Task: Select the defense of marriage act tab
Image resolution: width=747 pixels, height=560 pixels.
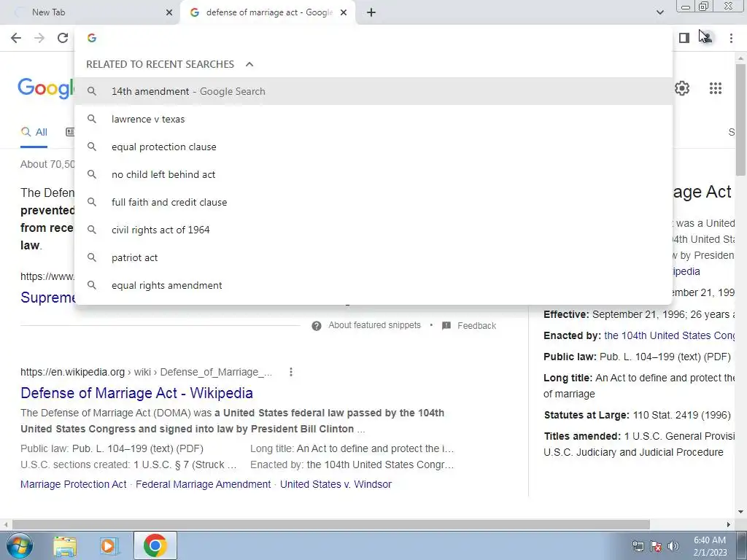Action: pyautogui.click(x=267, y=12)
